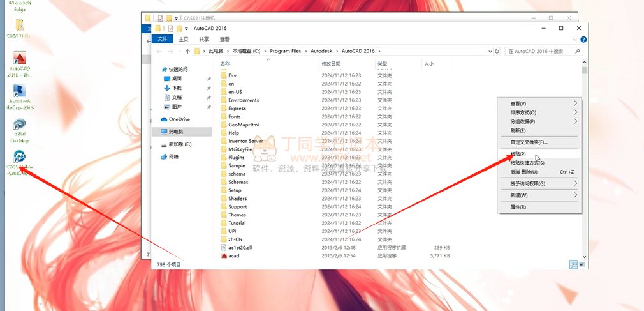This screenshot has width=644, height=311.
Task: Open the acad application icon
Action: (224, 255)
